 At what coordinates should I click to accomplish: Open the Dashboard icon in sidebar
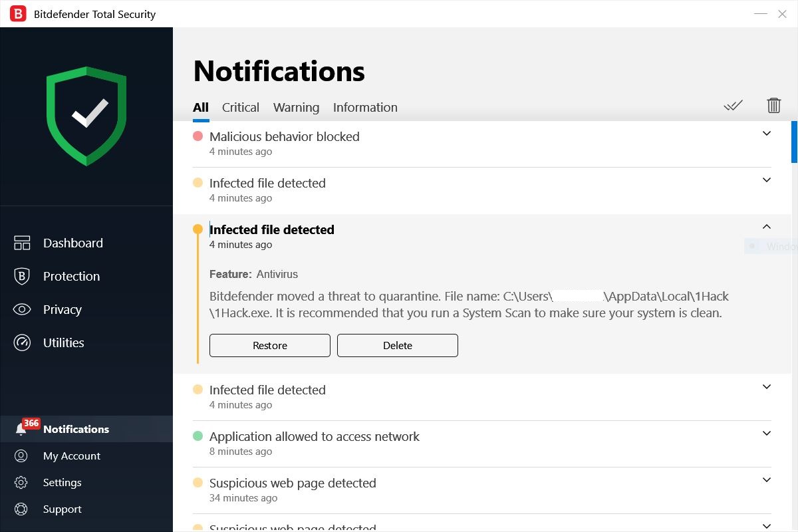(x=22, y=243)
